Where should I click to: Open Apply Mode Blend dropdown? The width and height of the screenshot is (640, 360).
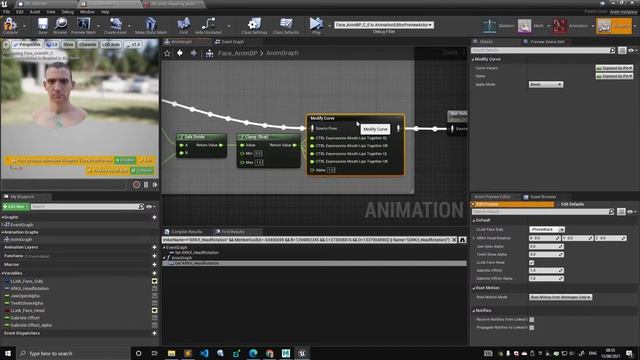coord(546,84)
